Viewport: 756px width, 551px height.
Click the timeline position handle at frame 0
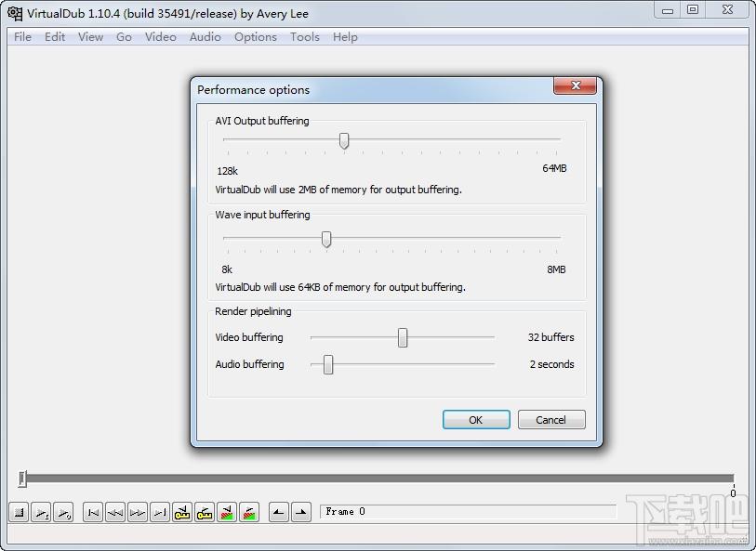pyautogui.click(x=22, y=479)
